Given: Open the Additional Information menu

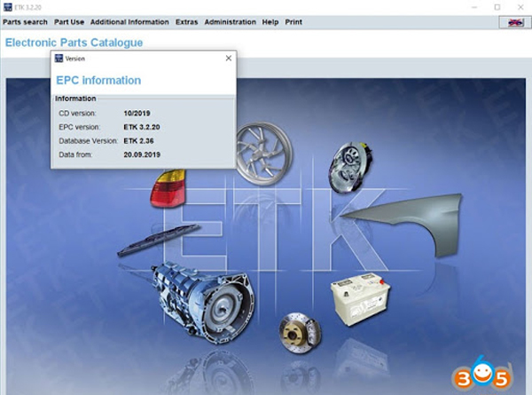Looking at the screenshot, I should click(x=129, y=22).
